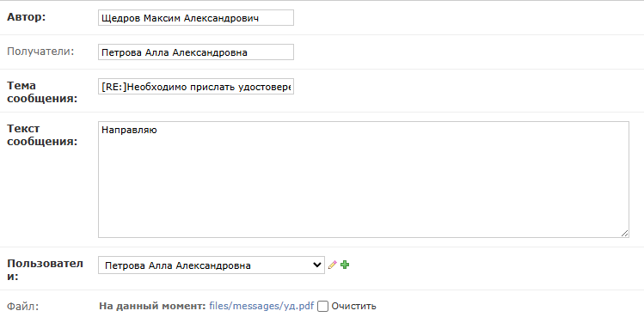Click the Пользователи label

(46, 270)
